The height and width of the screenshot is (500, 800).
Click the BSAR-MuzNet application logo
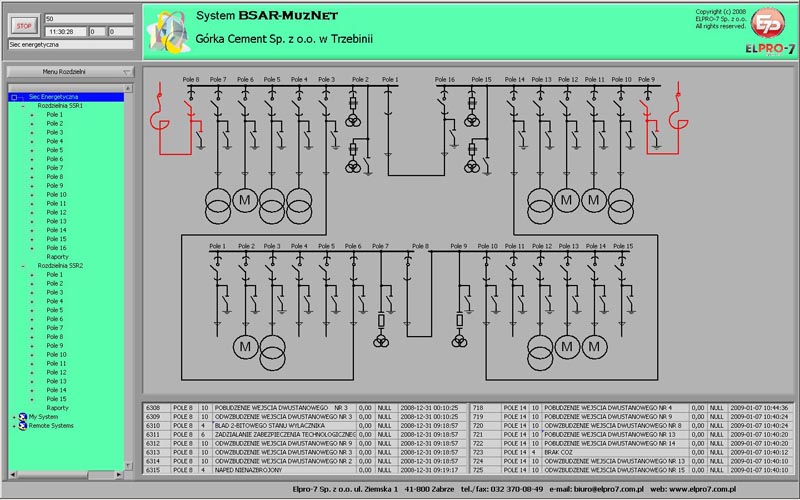[168, 32]
